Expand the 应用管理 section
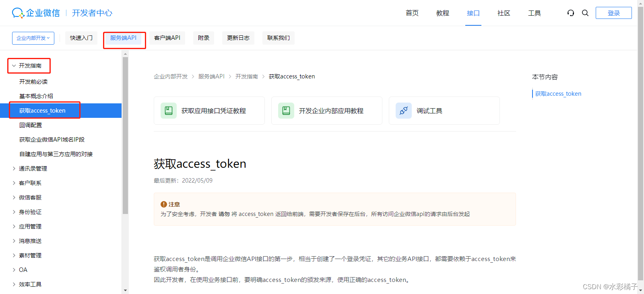 click(14, 226)
